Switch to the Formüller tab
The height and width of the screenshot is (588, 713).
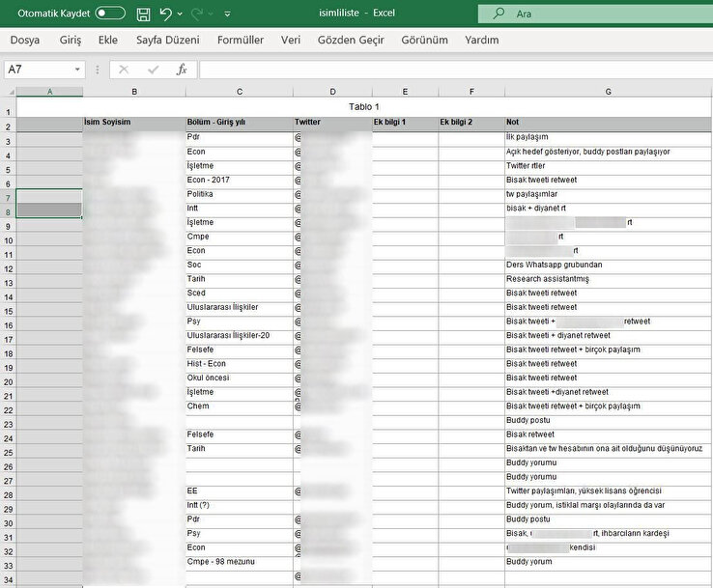241,41
